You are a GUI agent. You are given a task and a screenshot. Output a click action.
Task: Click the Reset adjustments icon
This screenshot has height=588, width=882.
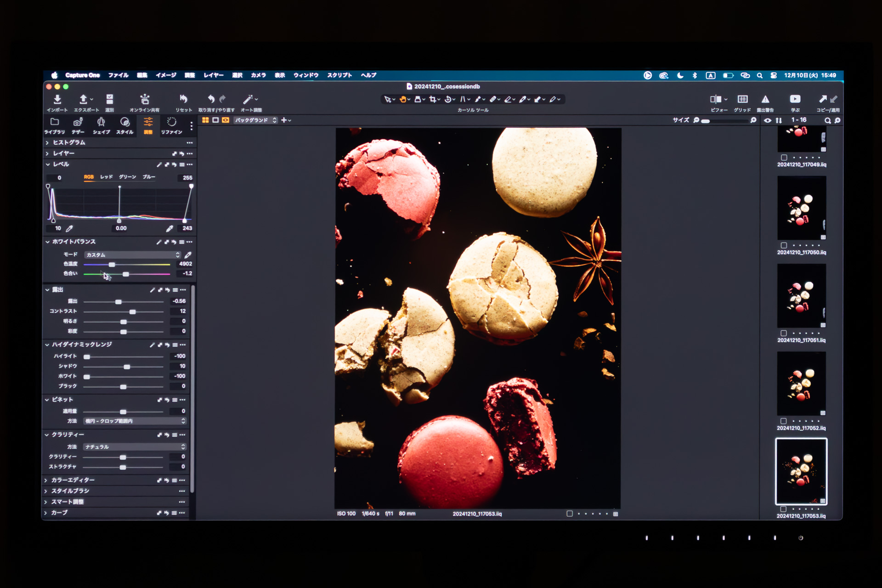pos(183,100)
